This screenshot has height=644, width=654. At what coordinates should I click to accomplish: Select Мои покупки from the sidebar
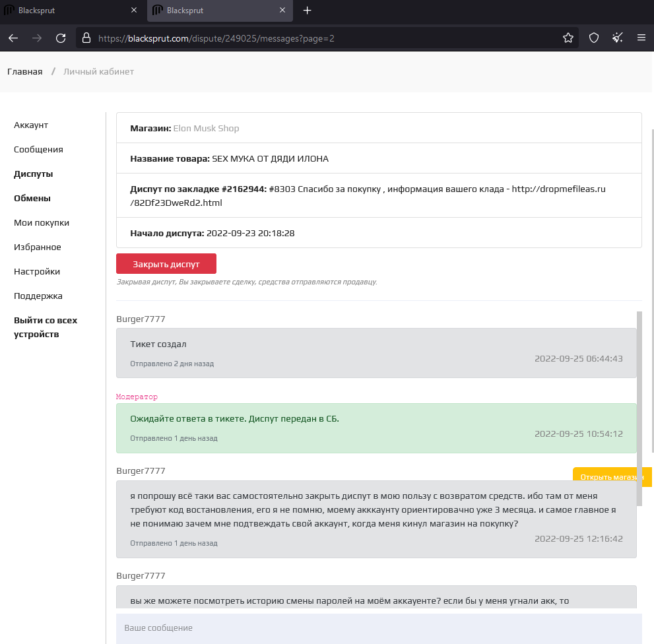pyautogui.click(x=42, y=223)
